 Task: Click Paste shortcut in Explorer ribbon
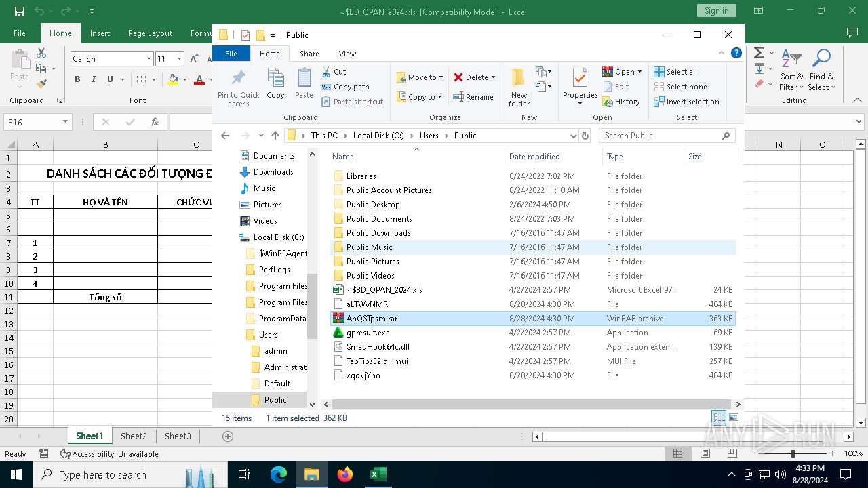pos(352,102)
